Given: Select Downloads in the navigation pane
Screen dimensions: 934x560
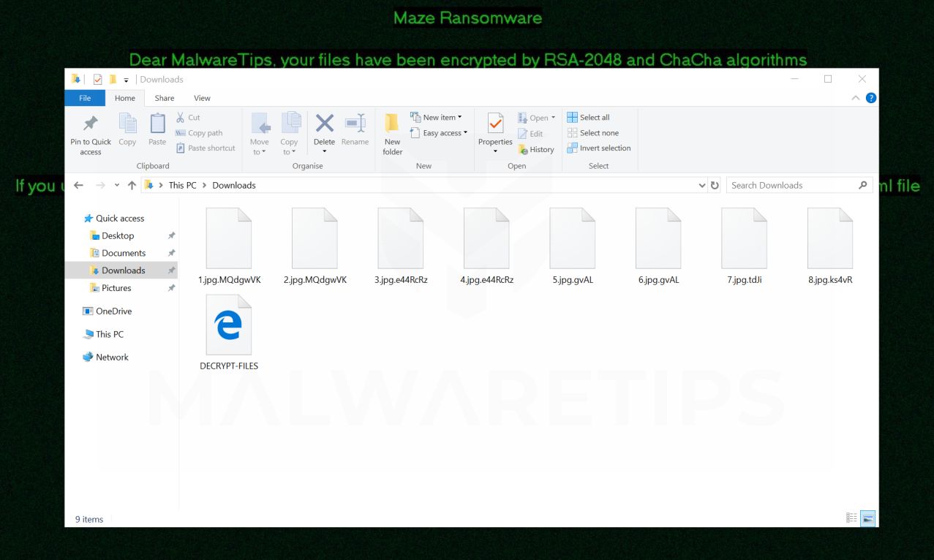Looking at the screenshot, I should (x=121, y=270).
